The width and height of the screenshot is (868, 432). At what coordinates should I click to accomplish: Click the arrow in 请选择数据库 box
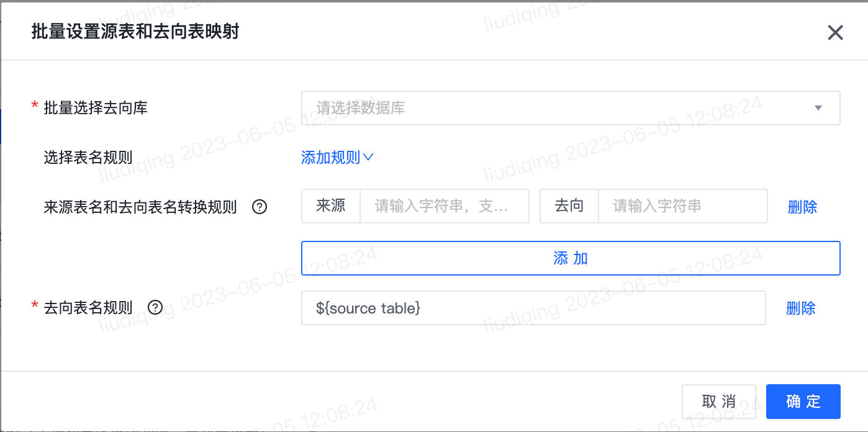(818, 108)
